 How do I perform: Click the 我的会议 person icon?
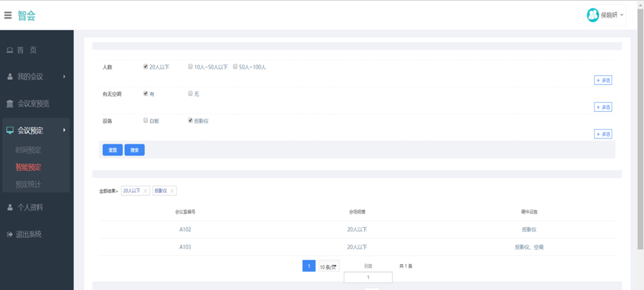click(x=10, y=77)
